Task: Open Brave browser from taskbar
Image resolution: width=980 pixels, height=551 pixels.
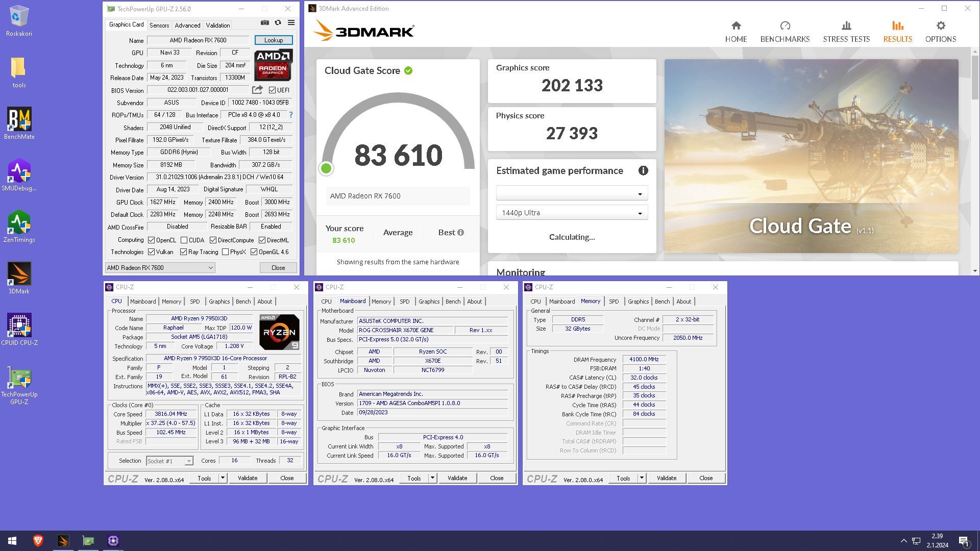Action: click(38, 541)
